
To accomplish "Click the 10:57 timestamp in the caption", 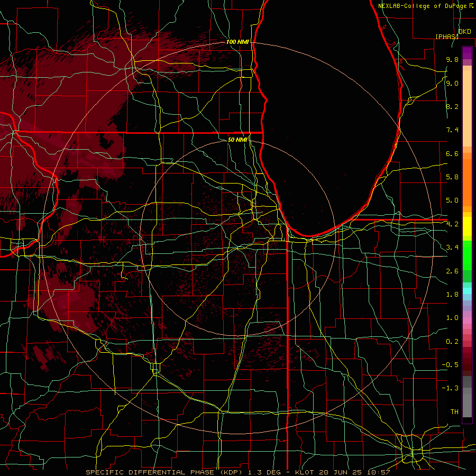I will point(379,472).
